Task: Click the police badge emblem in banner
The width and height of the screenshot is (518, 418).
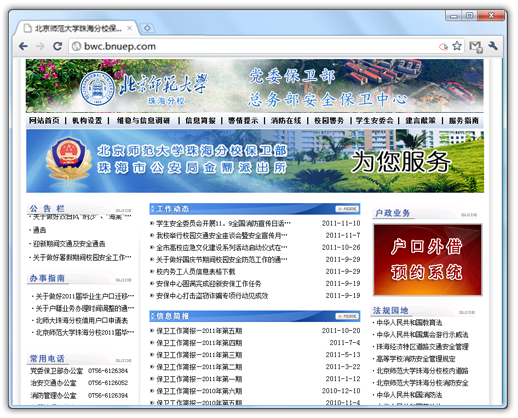Action: click(x=69, y=160)
